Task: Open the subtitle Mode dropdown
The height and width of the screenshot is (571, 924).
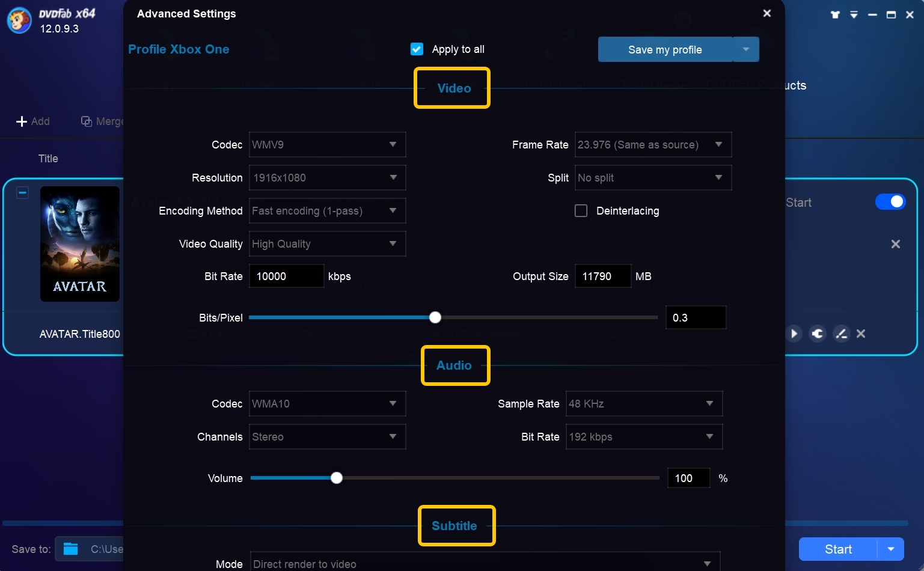Action: coord(485,563)
